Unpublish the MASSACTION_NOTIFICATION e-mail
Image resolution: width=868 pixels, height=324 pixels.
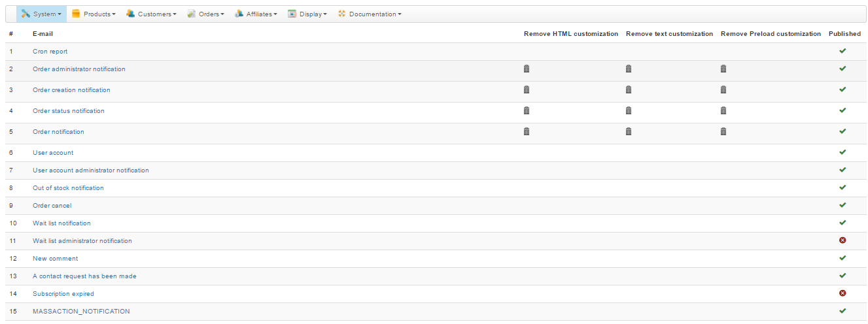842,311
